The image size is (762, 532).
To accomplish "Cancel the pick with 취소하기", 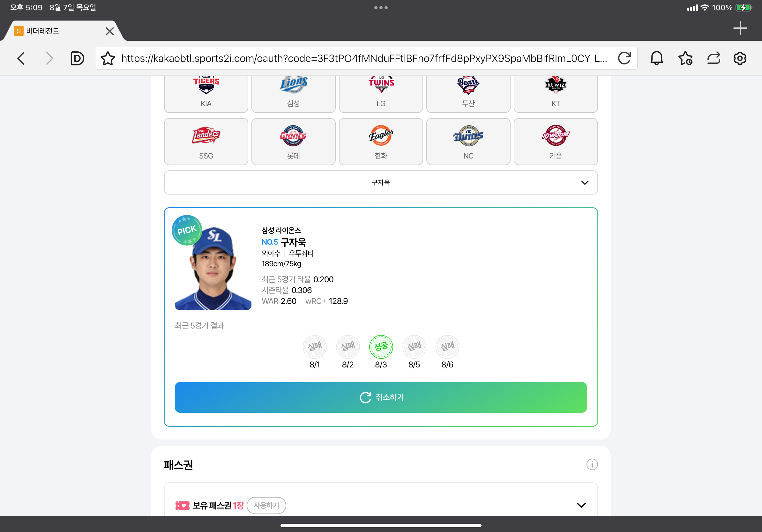I will point(381,397).
